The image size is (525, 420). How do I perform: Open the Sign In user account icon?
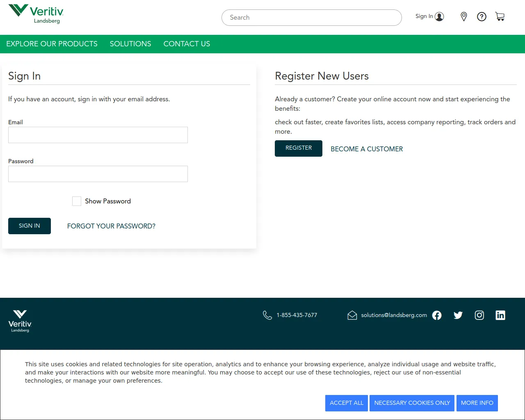pos(439,16)
